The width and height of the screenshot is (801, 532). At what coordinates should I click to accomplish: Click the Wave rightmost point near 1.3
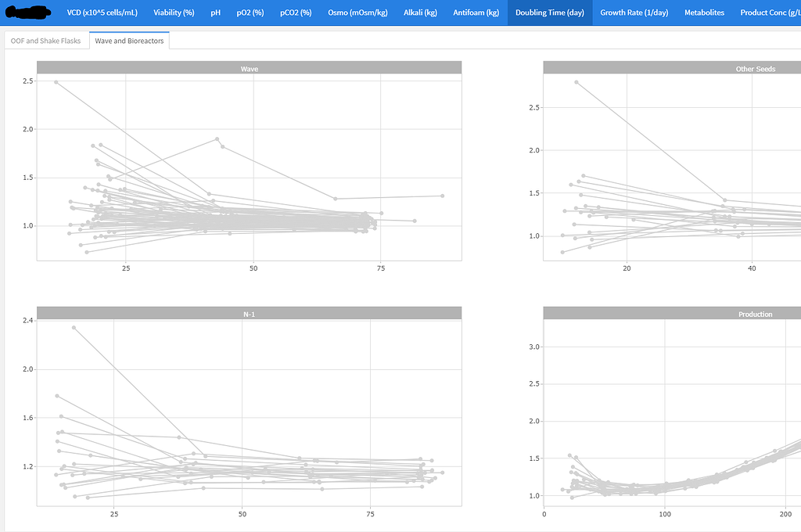[443, 196]
